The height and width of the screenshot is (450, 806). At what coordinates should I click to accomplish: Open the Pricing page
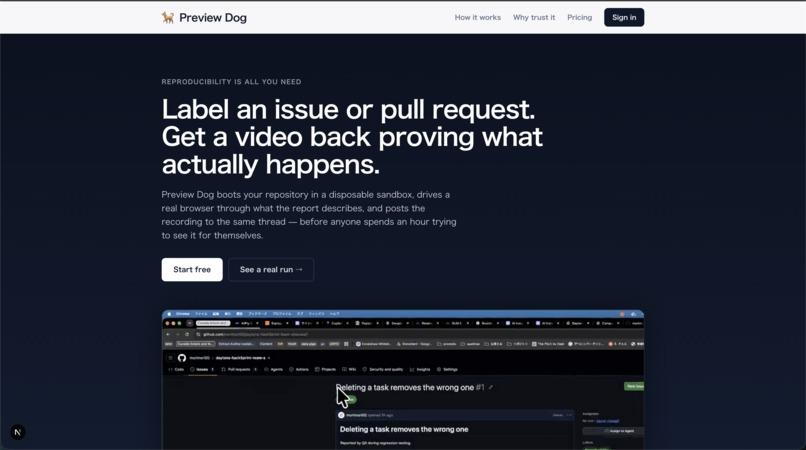pos(579,17)
